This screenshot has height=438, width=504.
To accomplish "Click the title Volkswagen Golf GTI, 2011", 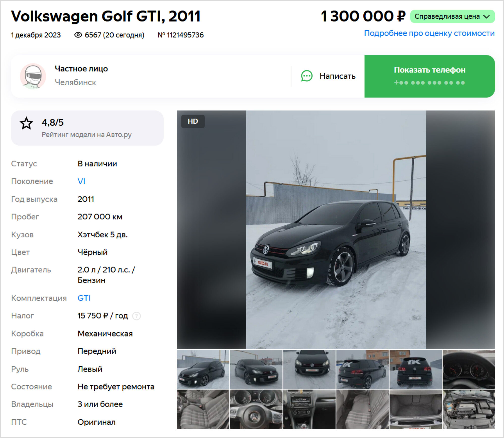I will point(106,17).
